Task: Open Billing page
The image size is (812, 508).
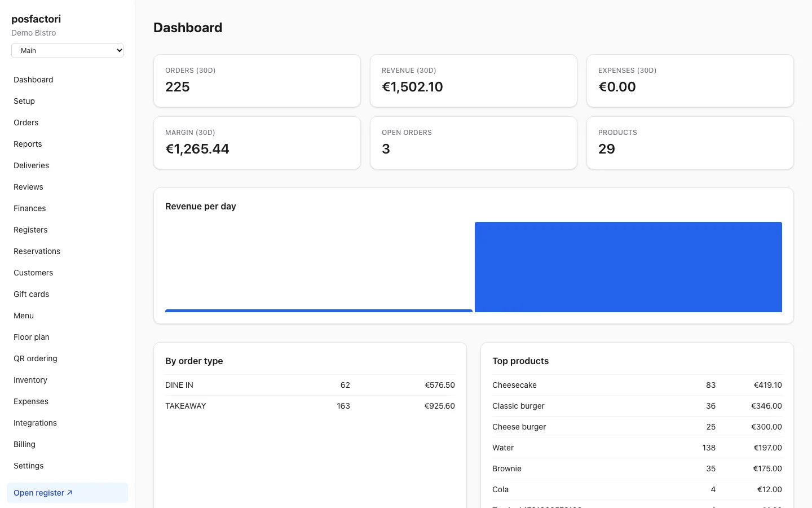Action: pos(24,444)
